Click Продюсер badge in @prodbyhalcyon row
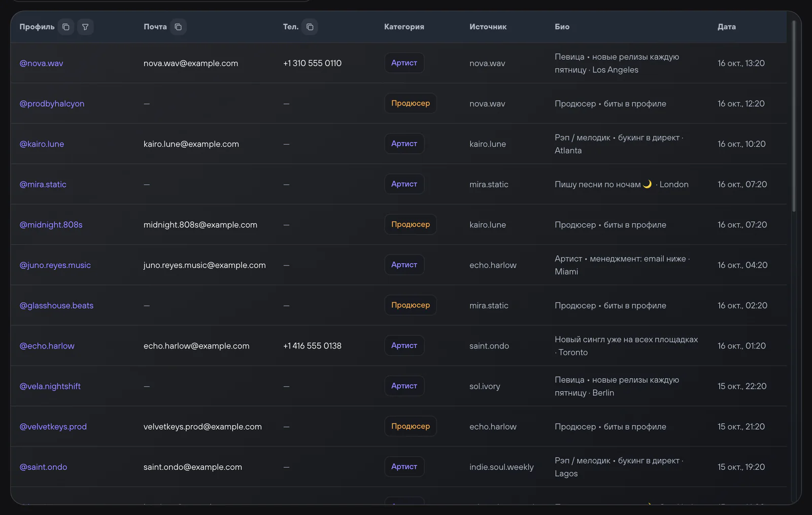 [x=411, y=103]
